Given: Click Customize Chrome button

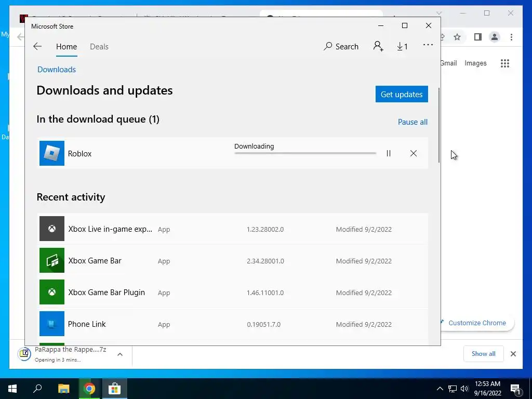Looking at the screenshot, I should coord(477,323).
